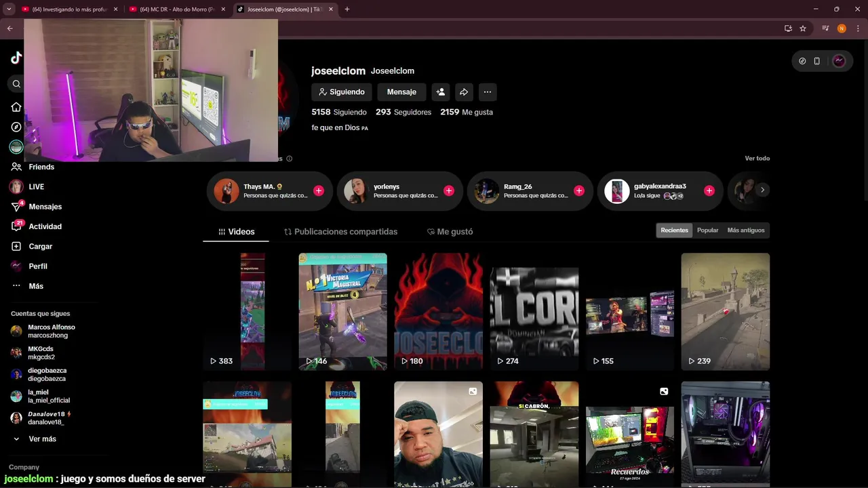Image resolution: width=868 pixels, height=488 pixels.
Task: Click Ver todo link
Action: click(x=757, y=158)
